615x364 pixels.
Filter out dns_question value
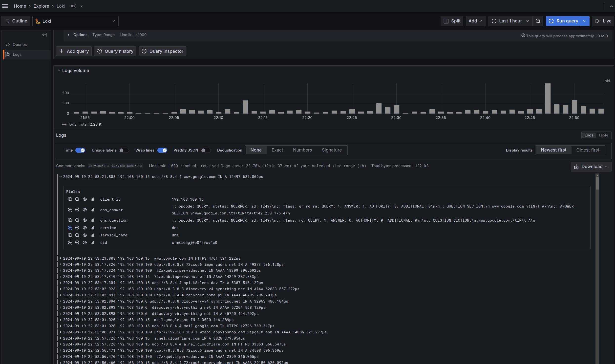point(77,220)
